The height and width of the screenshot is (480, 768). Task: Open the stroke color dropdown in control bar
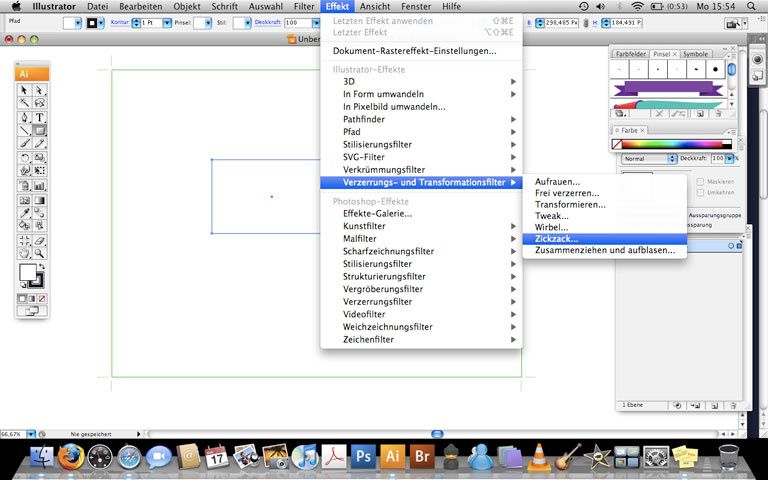[x=101, y=23]
